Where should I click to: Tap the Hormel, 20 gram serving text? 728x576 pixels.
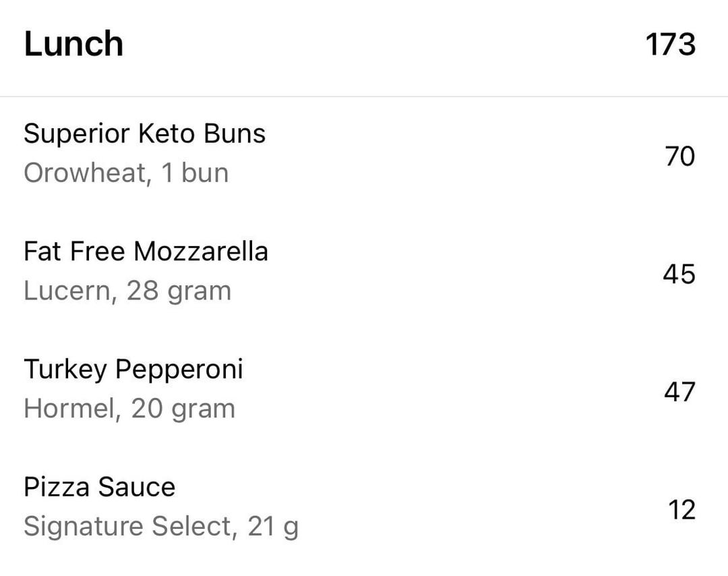[x=129, y=409]
